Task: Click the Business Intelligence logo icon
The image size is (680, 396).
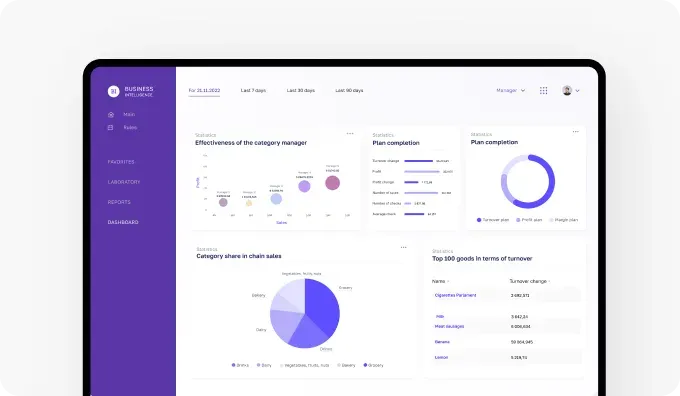Action: click(x=113, y=91)
